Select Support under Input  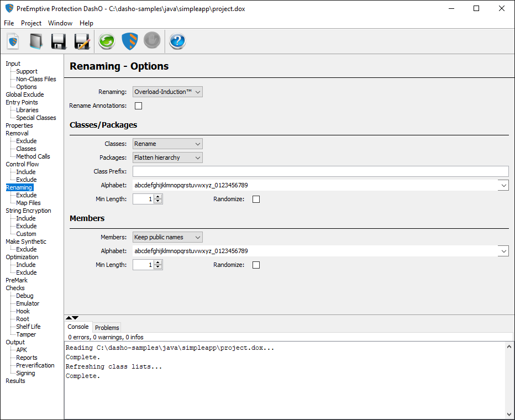click(x=27, y=71)
